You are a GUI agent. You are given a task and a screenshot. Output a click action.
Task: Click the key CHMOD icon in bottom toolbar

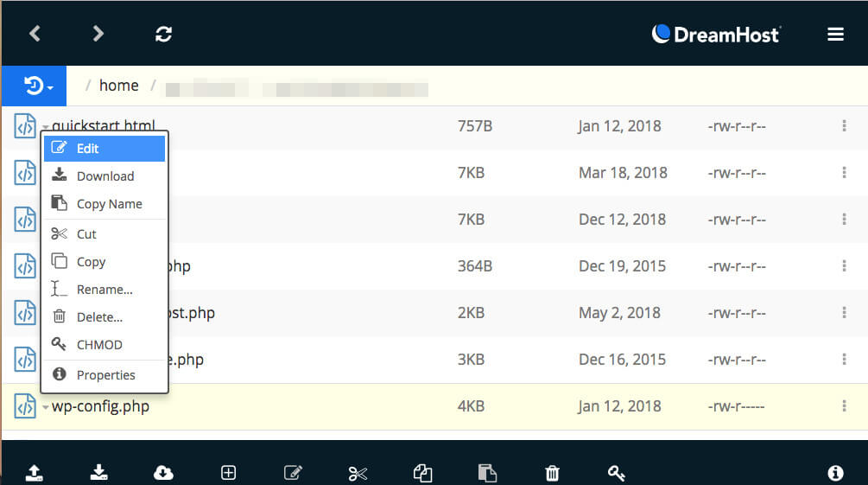[x=617, y=472]
